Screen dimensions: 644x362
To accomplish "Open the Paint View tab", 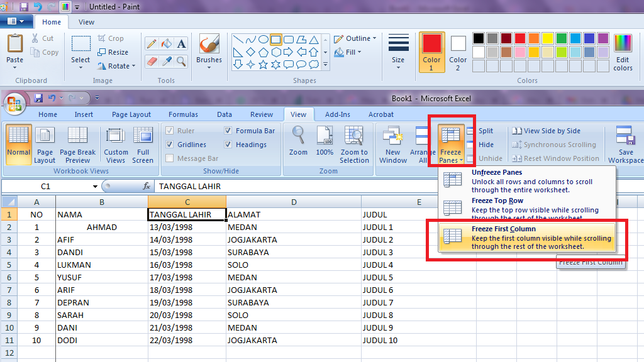I will click(x=86, y=22).
